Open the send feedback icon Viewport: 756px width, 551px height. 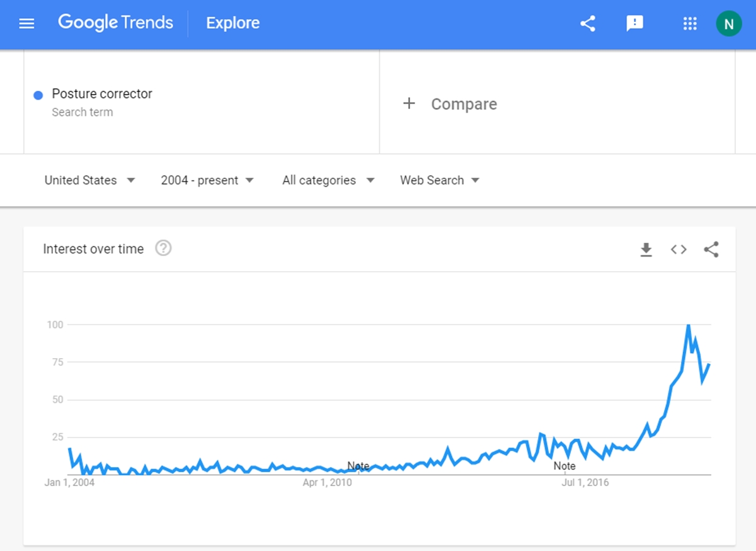634,24
